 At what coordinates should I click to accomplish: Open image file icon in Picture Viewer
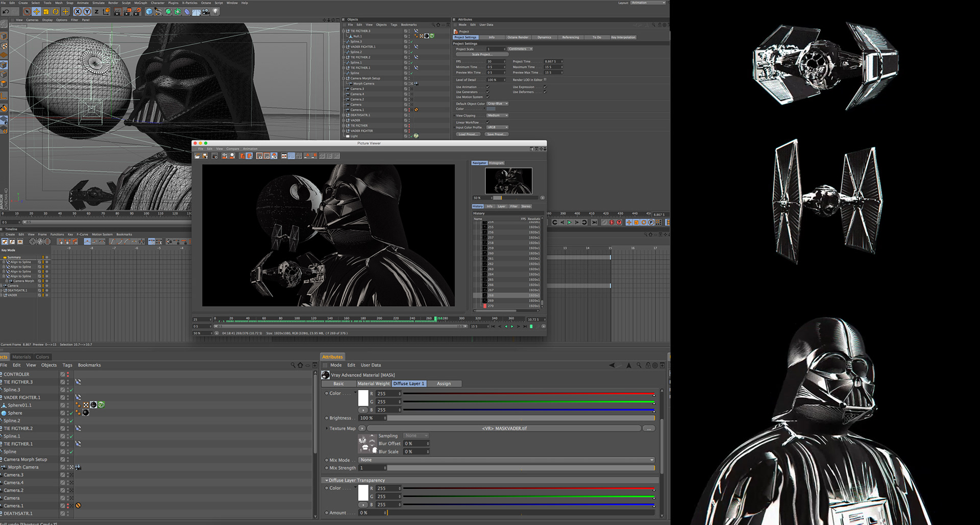(x=197, y=156)
